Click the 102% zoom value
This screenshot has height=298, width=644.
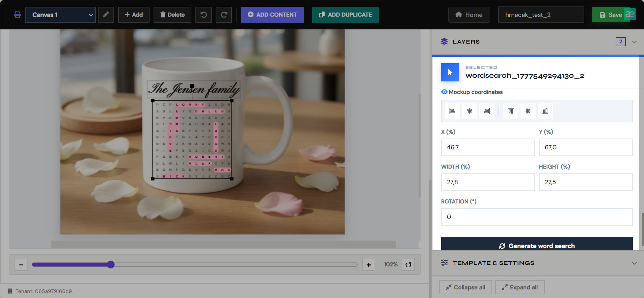pos(391,265)
